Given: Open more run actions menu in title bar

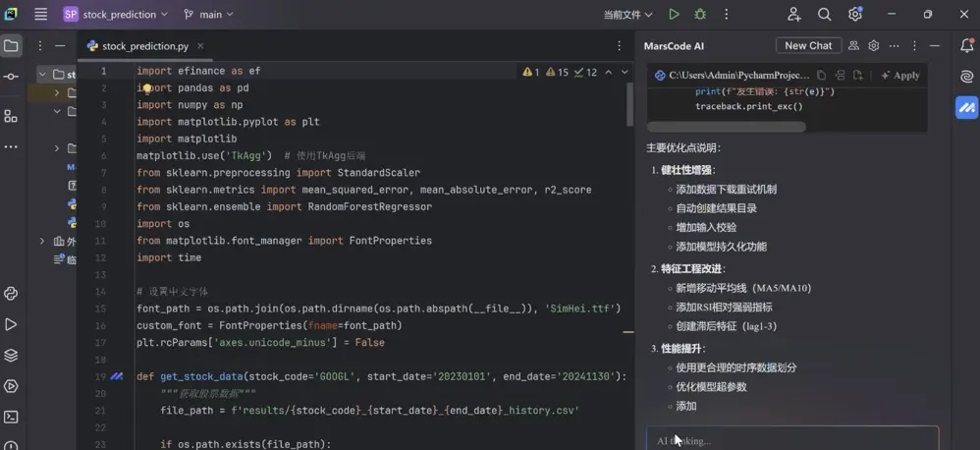Looking at the screenshot, I should [727, 14].
